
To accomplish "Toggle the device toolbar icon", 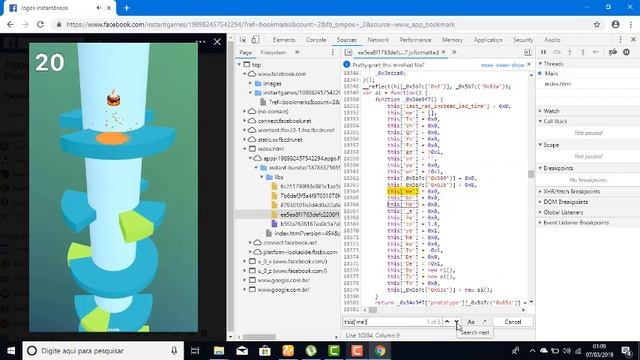I will 256,40.
